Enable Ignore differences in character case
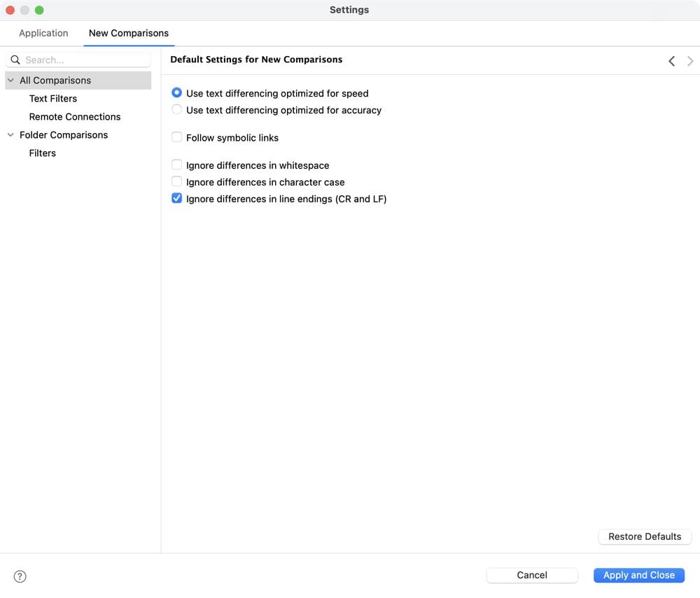 pos(177,181)
